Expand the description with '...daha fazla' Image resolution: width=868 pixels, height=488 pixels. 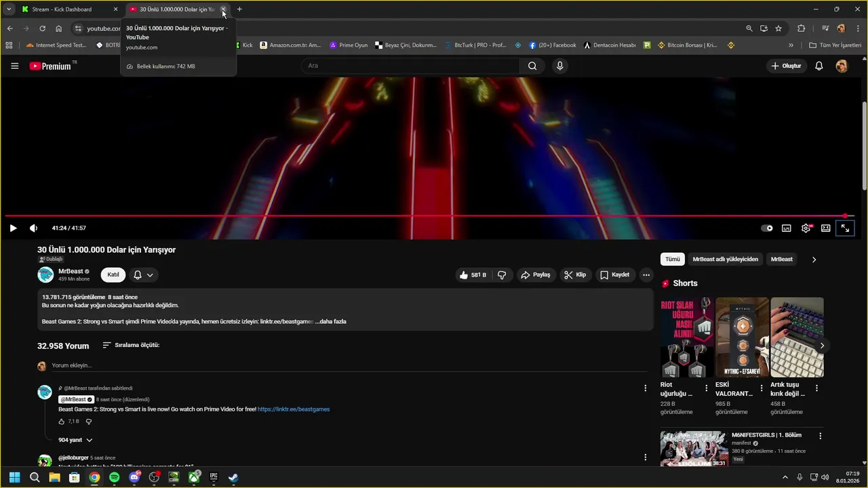pyautogui.click(x=330, y=321)
